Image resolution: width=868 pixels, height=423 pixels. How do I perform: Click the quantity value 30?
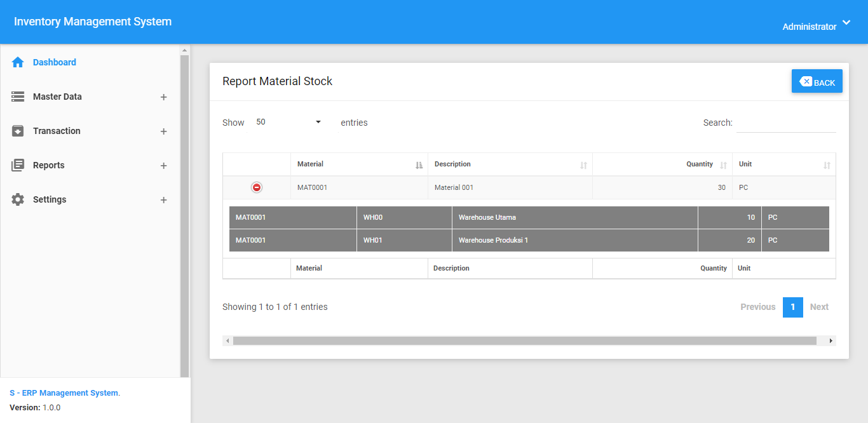coord(721,187)
